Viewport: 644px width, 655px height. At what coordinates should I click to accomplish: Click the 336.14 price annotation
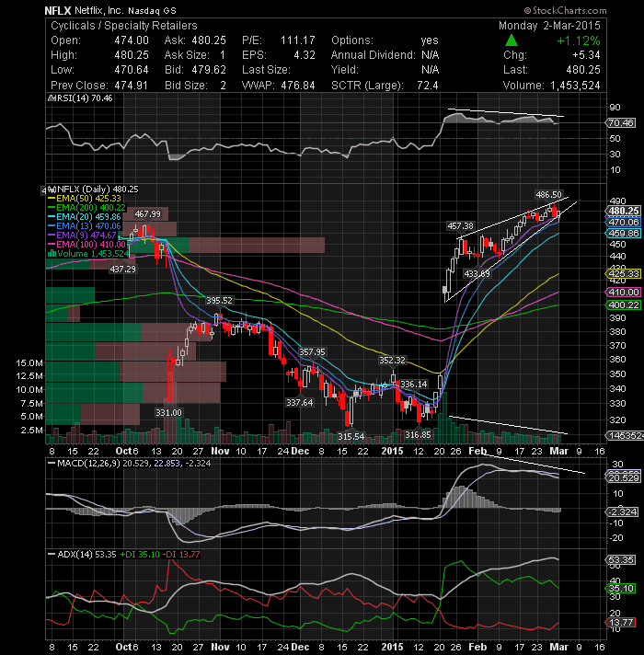pyautogui.click(x=414, y=384)
